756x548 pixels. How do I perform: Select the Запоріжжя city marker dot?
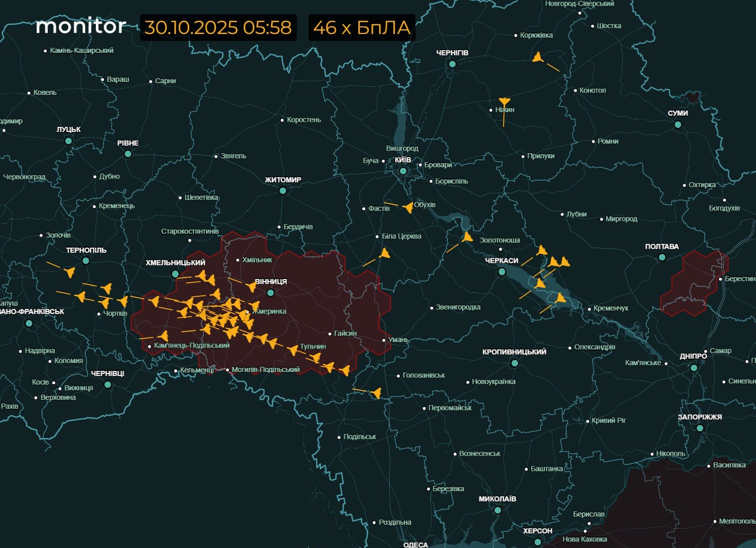700,428
